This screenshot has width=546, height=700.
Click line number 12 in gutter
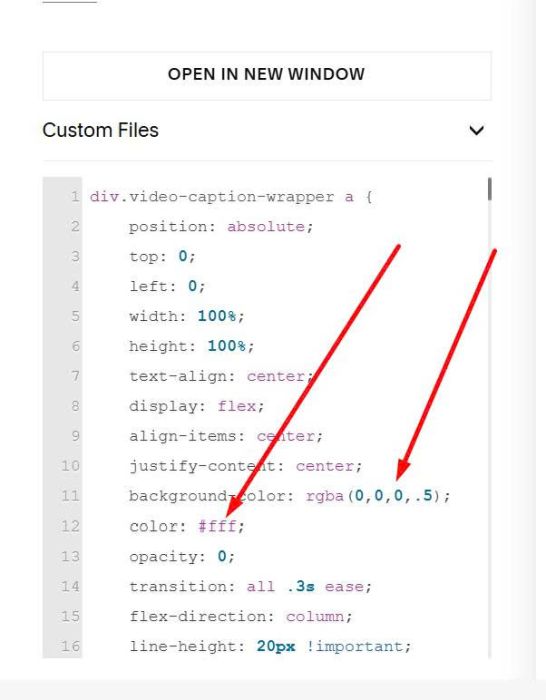tap(70, 526)
